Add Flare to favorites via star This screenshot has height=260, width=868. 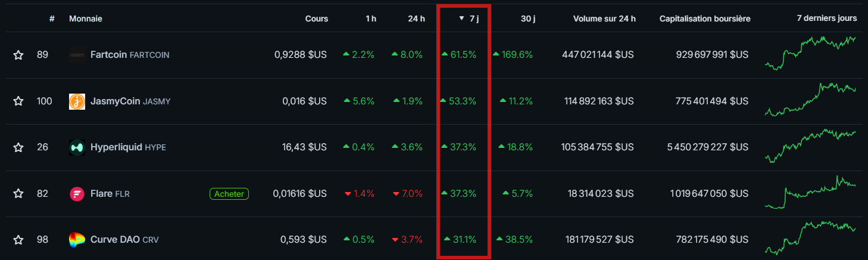(18, 194)
